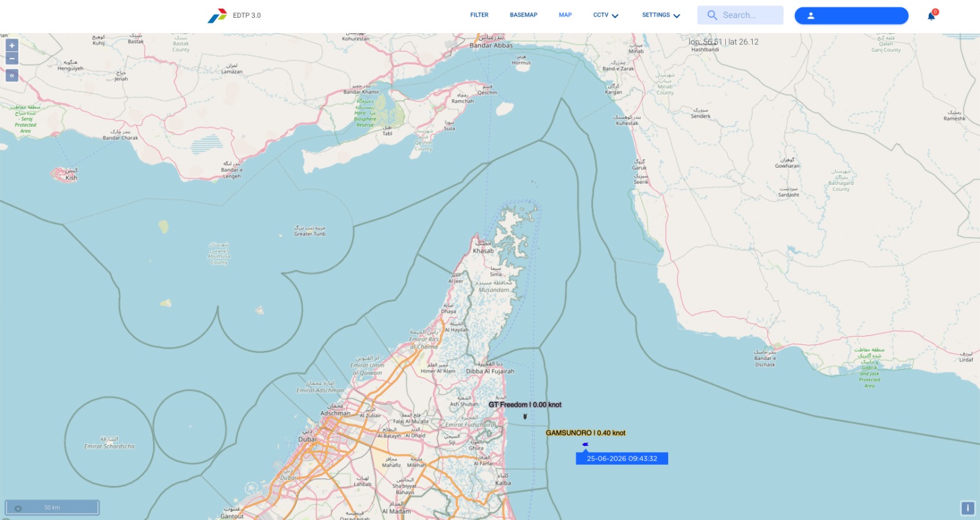Click the Dibba Al Fujairah label
980x520 pixels.
490,371
